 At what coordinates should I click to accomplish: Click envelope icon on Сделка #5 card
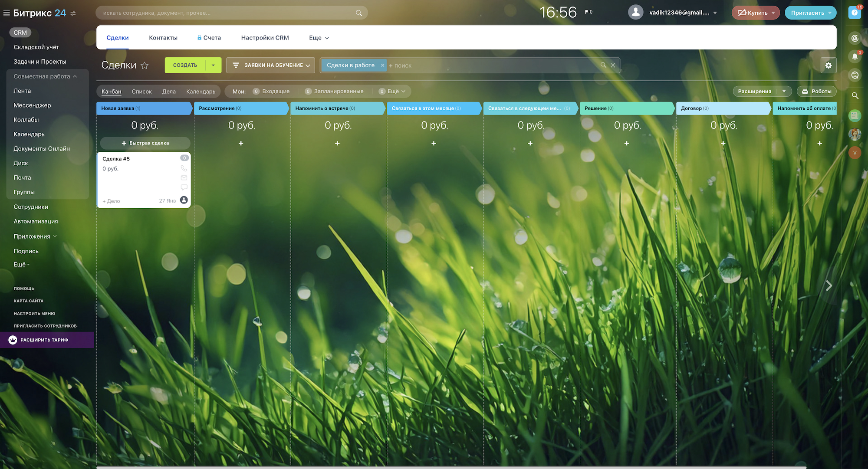click(x=184, y=178)
